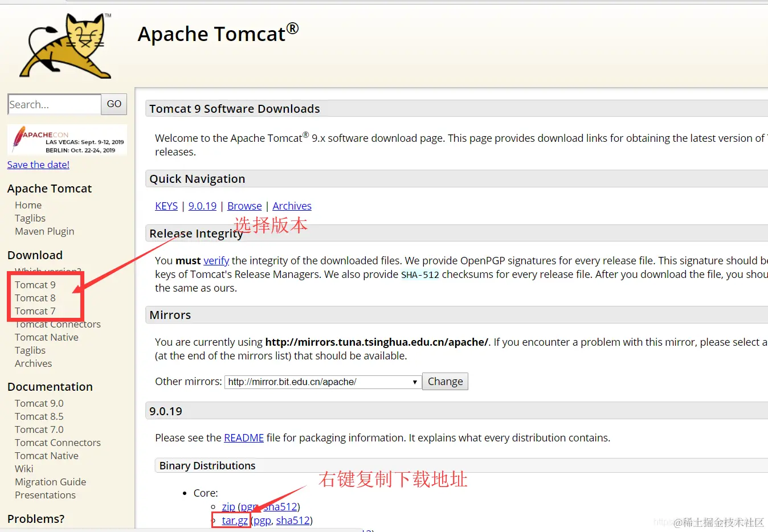Click the GO search button
Image resolution: width=768 pixels, height=532 pixels.
114,104
